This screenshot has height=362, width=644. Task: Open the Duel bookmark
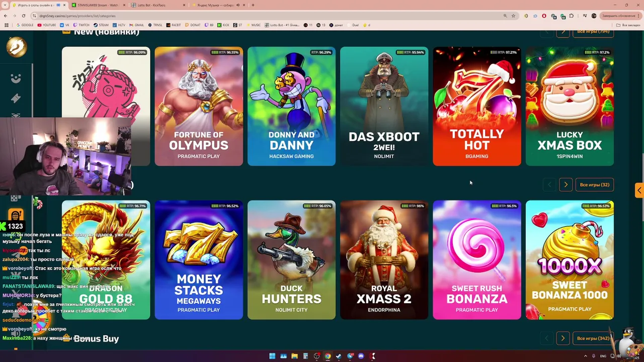tap(353, 25)
